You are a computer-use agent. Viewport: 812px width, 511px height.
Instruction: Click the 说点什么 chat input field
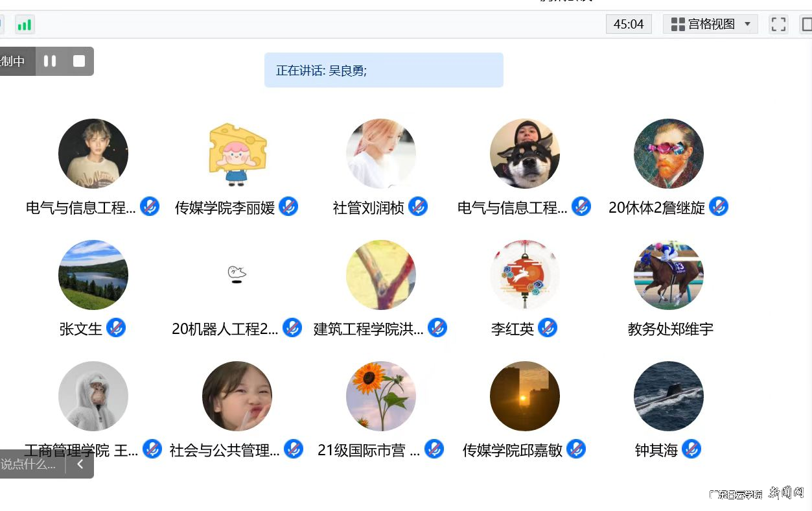pyautogui.click(x=29, y=464)
